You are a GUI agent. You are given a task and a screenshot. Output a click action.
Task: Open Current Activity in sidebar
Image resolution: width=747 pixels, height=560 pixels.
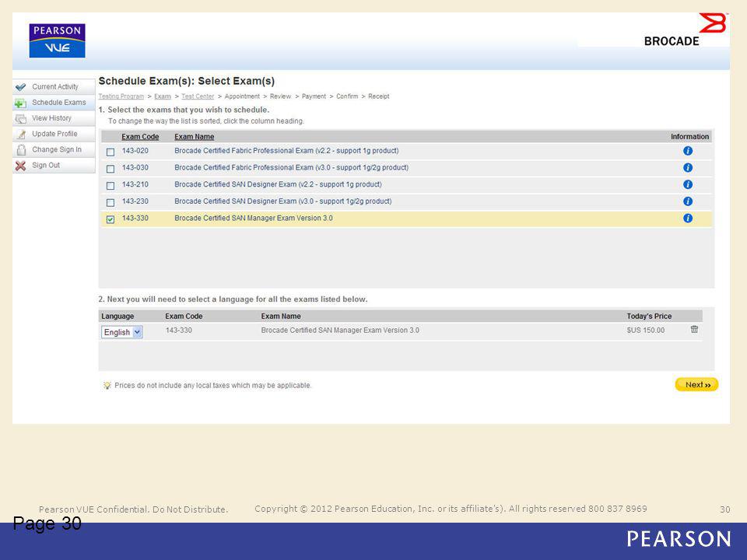tap(54, 86)
